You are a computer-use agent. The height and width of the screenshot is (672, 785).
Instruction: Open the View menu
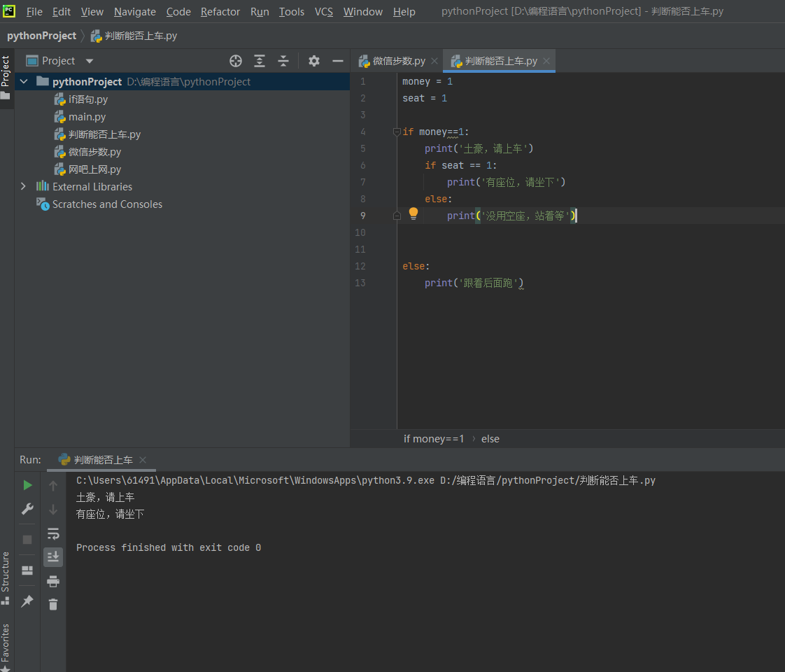point(92,11)
